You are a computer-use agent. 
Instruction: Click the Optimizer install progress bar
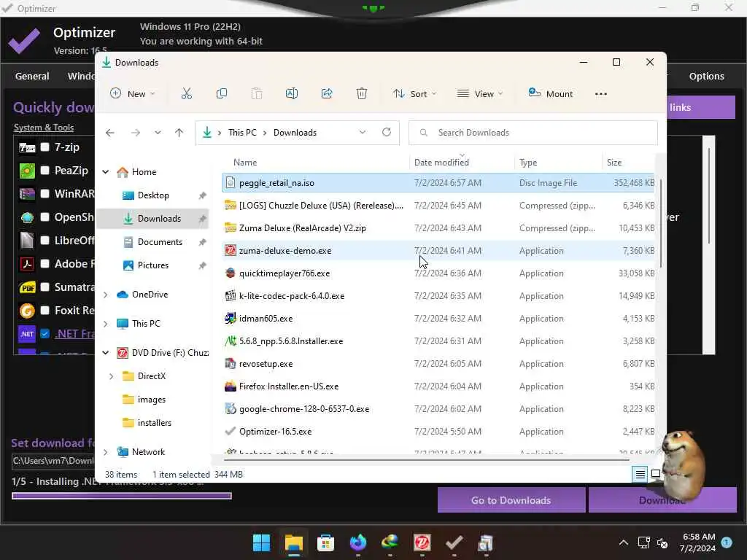coord(122,496)
